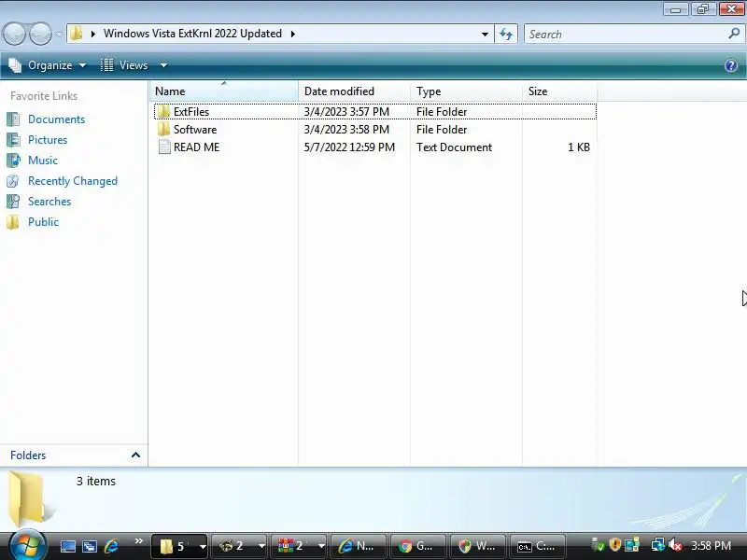Sort by the Size column header
The height and width of the screenshot is (560, 747).
(559, 91)
